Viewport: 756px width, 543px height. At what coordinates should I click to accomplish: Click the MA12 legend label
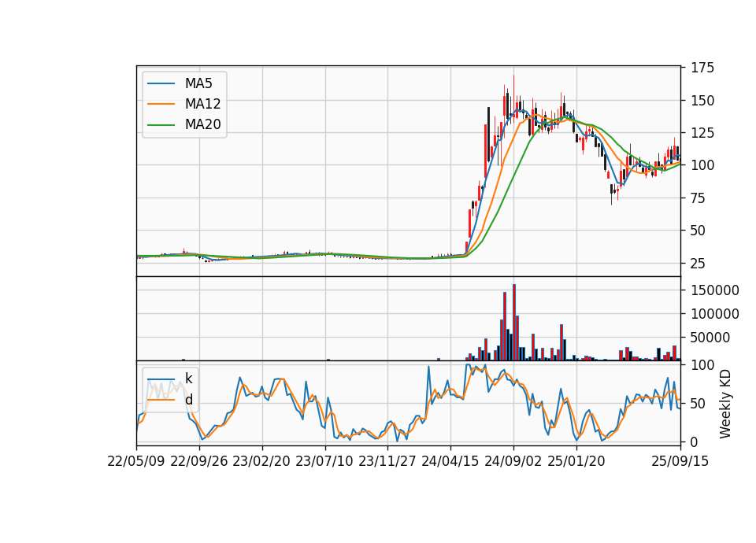tap(202, 104)
